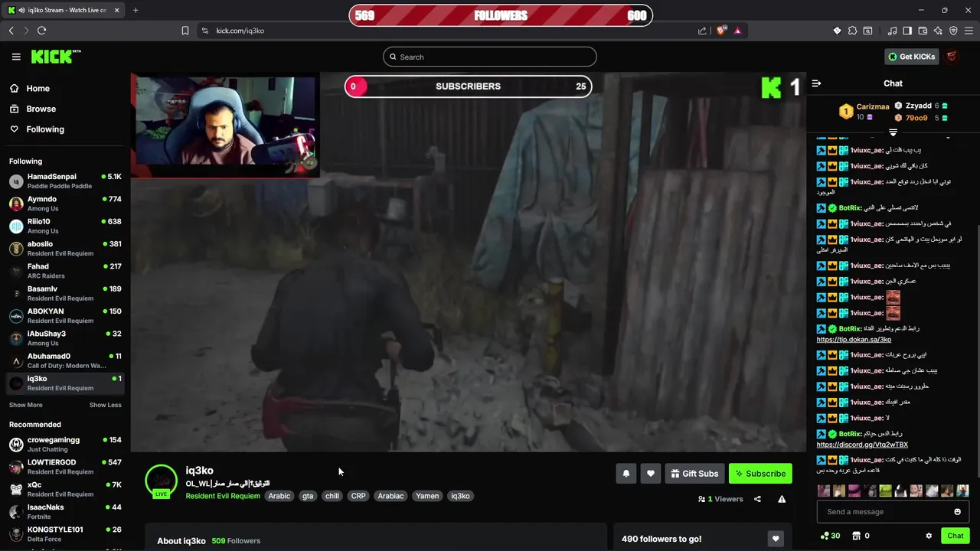Bookmark this page in browser
The width and height of the screenshot is (980, 551).
point(185,31)
